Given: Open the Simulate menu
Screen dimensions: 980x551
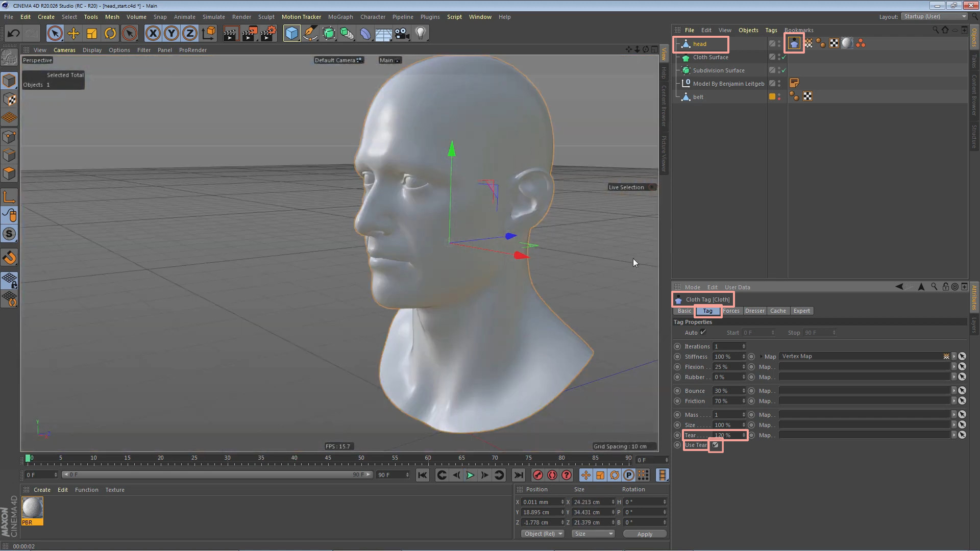Looking at the screenshot, I should [x=213, y=17].
